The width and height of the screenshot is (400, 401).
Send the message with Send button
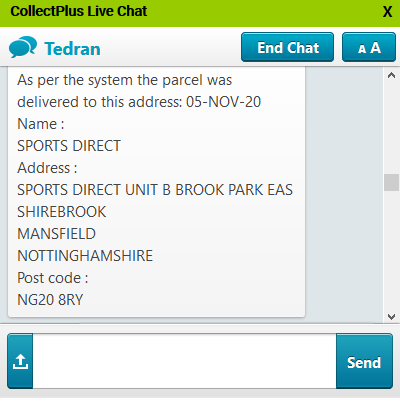tap(364, 361)
